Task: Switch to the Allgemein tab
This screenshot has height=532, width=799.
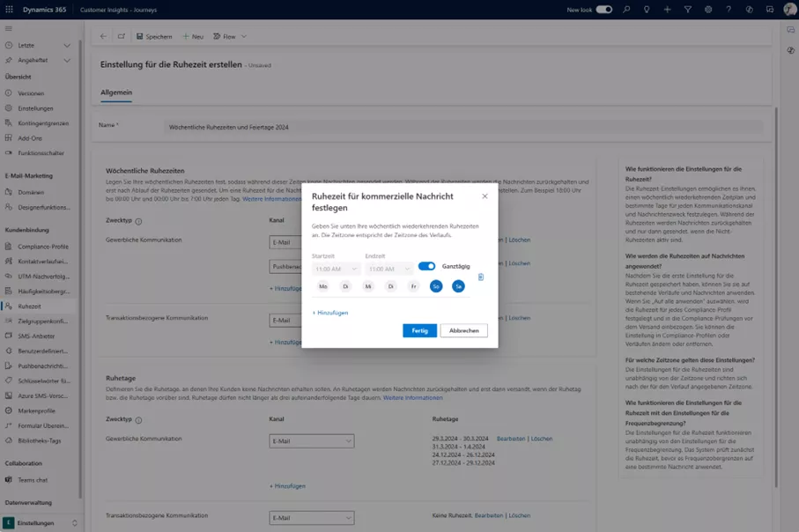Action: point(116,92)
